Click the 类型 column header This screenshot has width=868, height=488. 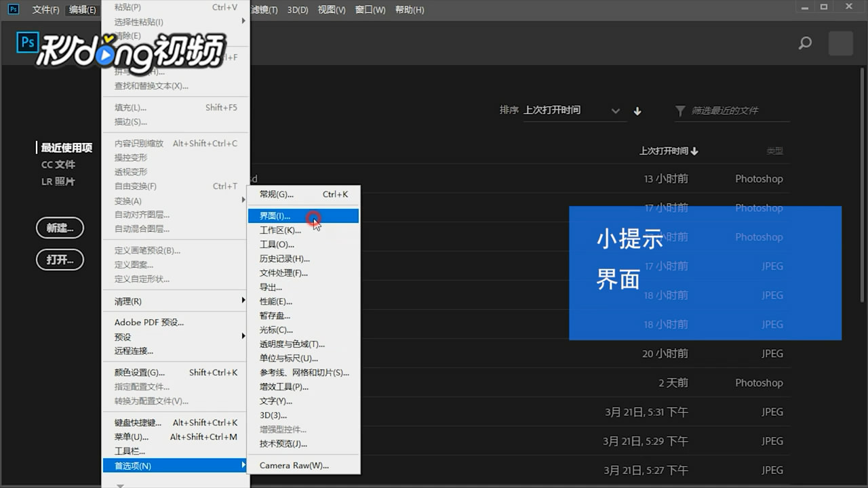pyautogui.click(x=774, y=151)
